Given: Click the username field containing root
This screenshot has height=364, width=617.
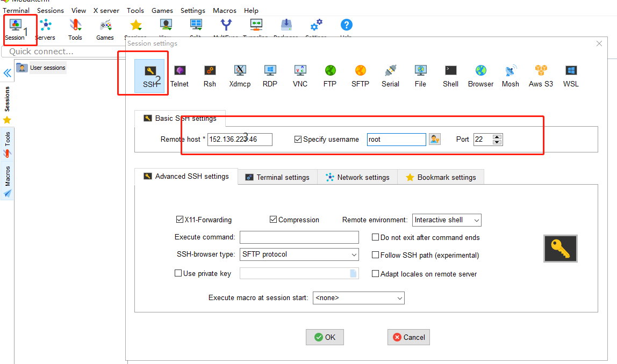Looking at the screenshot, I should click(396, 139).
